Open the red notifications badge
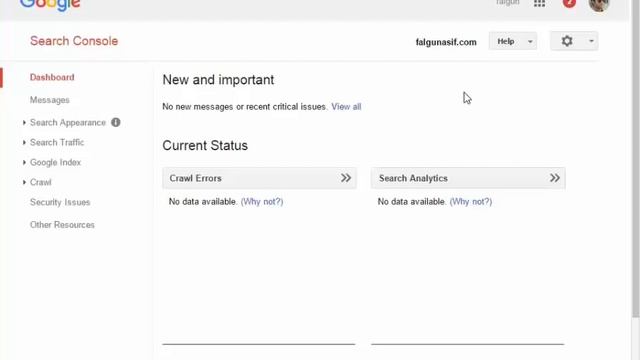 click(569, 3)
